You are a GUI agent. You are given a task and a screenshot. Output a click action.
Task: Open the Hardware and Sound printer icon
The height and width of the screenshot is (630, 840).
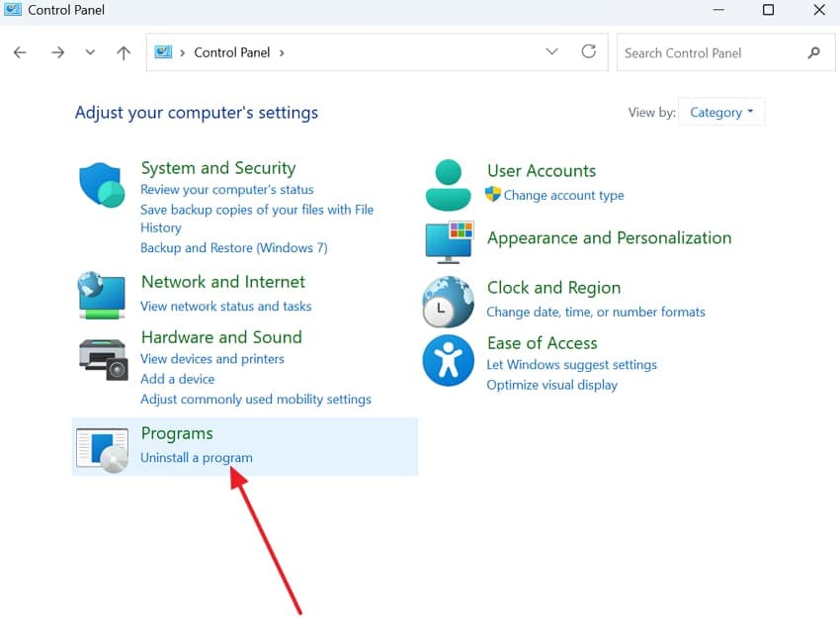point(104,359)
